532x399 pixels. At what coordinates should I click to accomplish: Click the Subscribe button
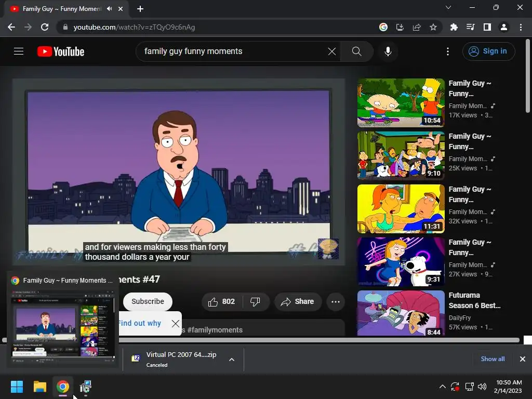pos(148,301)
